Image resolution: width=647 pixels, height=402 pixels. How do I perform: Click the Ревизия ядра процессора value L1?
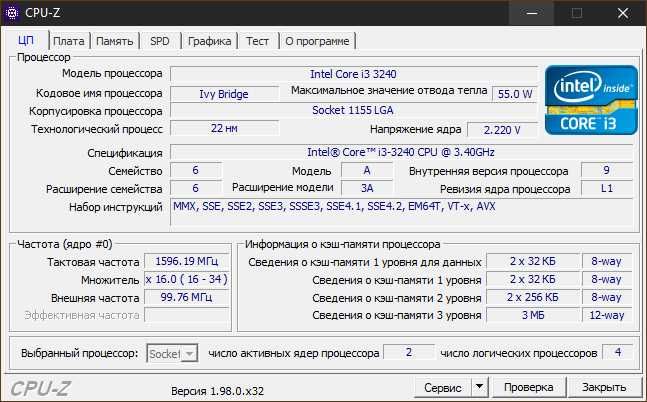coord(607,188)
